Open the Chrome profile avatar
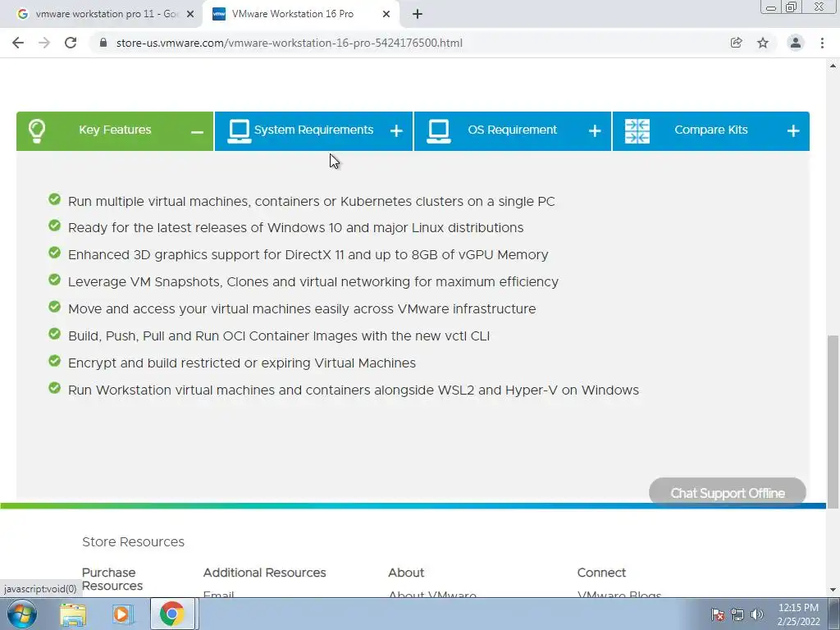The height and width of the screenshot is (630, 840). click(796, 43)
